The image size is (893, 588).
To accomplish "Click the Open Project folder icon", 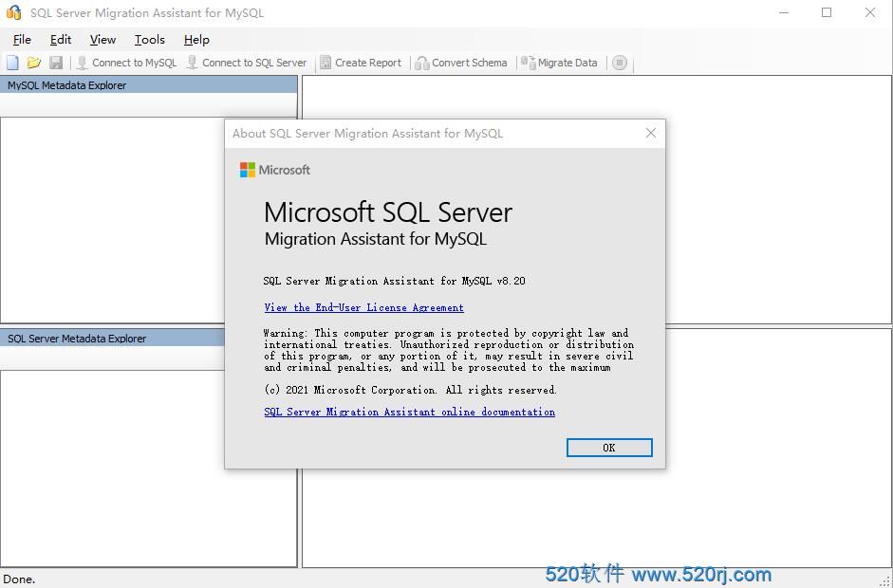I will [34, 63].
